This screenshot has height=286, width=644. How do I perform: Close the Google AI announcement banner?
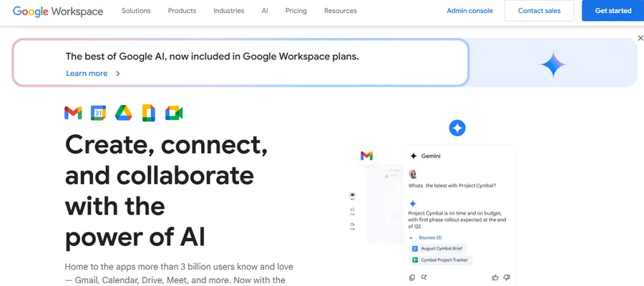pos(640,38)
